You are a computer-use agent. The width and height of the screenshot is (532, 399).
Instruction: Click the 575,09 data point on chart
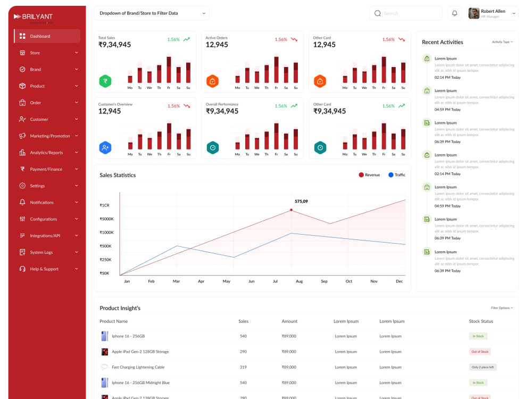(291, 210)
